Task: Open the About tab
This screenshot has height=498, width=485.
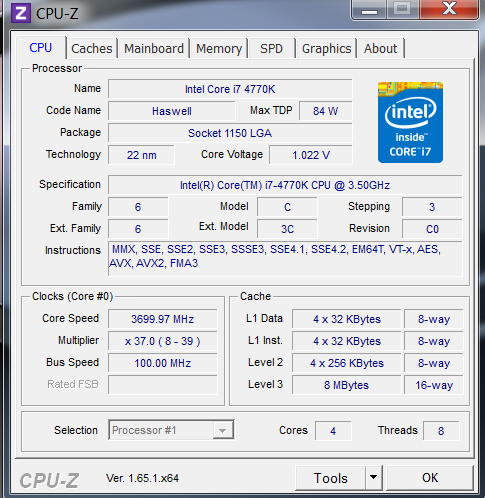Action: pyautogui.click(x=381, y=49)
